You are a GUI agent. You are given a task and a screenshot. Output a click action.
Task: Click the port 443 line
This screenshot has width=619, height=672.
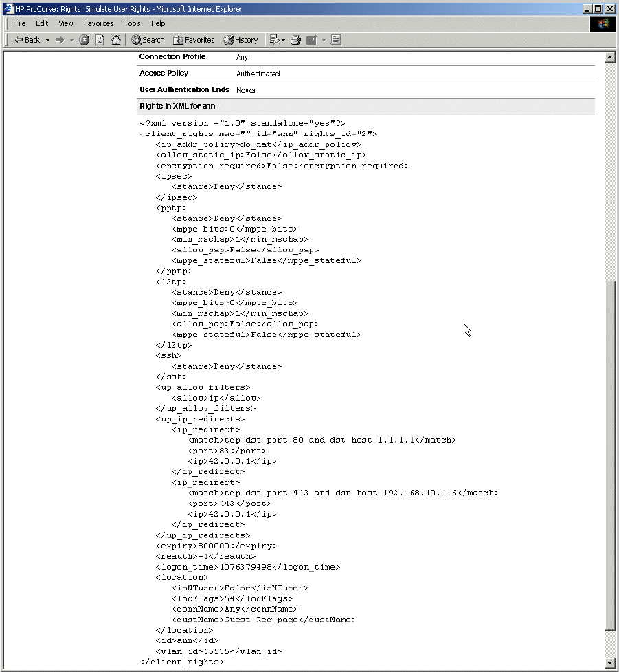(x=229, y=504)
